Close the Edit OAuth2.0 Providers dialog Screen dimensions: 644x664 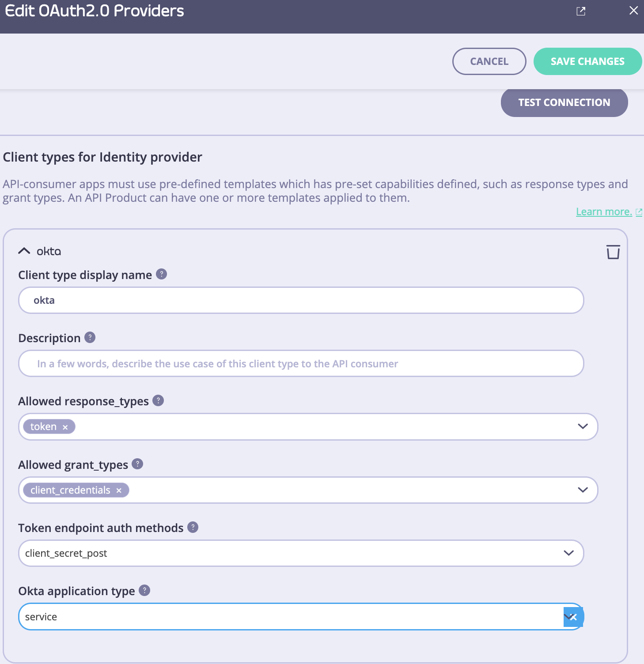point(633,11)
